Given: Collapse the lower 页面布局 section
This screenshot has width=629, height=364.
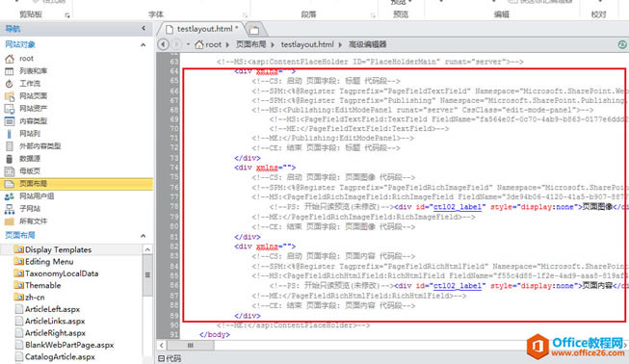Looking at the screenshot, I should click(x=144, y=236).
